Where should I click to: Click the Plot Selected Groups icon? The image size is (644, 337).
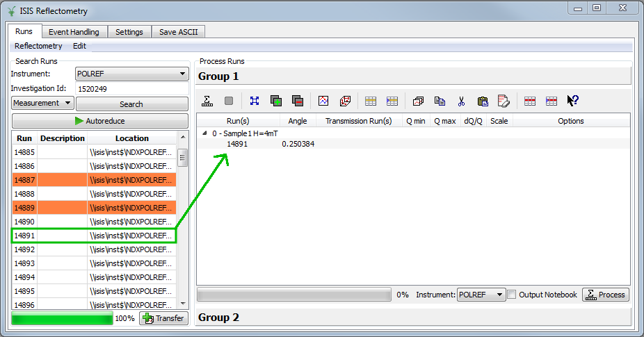345,101
